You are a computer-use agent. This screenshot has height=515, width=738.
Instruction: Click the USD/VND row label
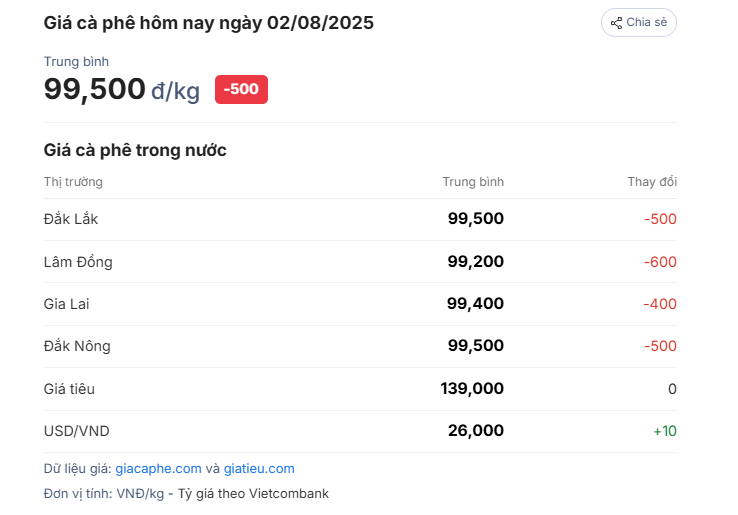[77, 431]
